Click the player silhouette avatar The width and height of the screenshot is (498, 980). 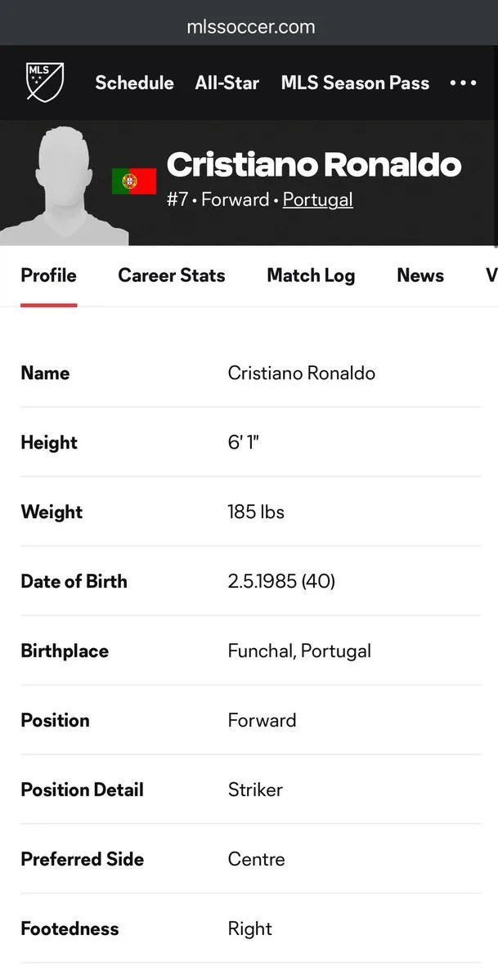click(63, 186)
